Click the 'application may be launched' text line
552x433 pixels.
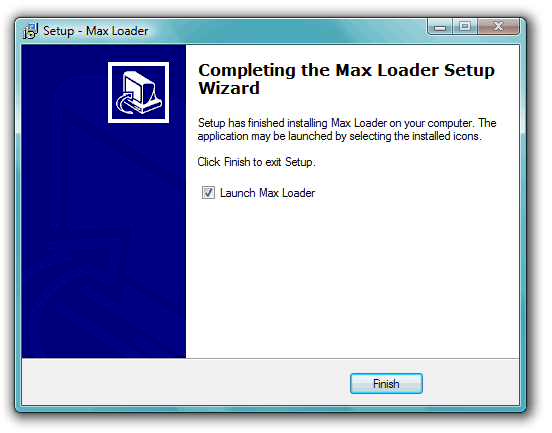coord(339,136)
